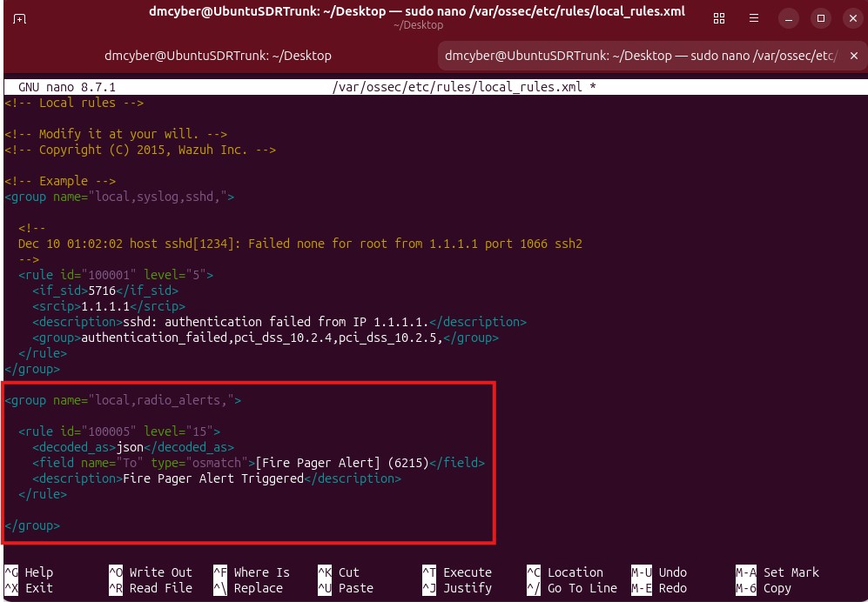The width and height of the screenshot is (868, 602).
Task: Place cursor on srcip 1.1.1.1 value
Action: 105,306
